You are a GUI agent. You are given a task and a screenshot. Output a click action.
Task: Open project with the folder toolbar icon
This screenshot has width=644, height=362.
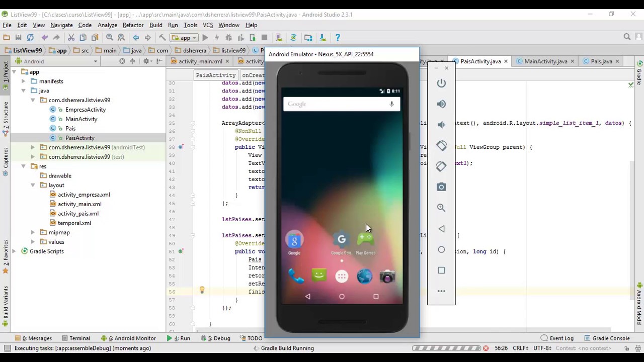tap(7, 38)
